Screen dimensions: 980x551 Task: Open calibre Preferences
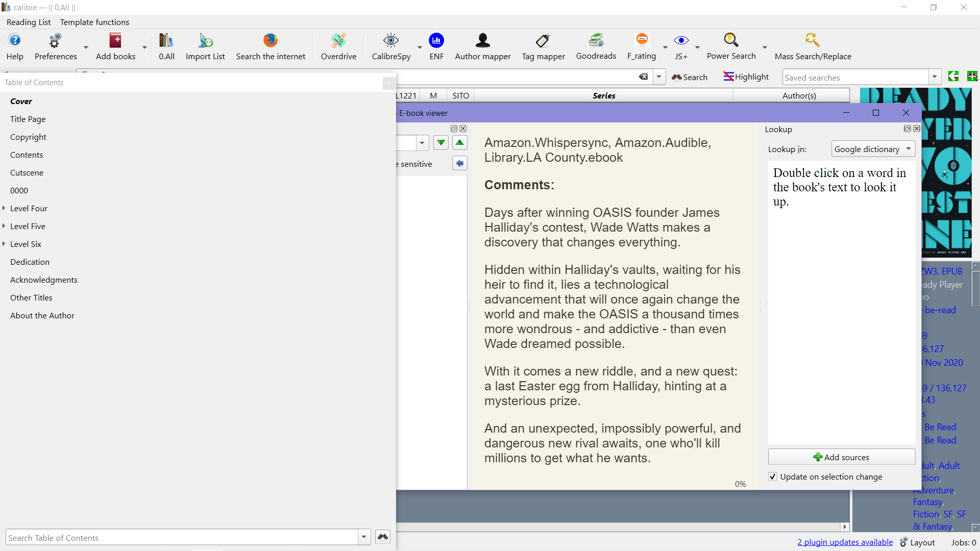55,46
